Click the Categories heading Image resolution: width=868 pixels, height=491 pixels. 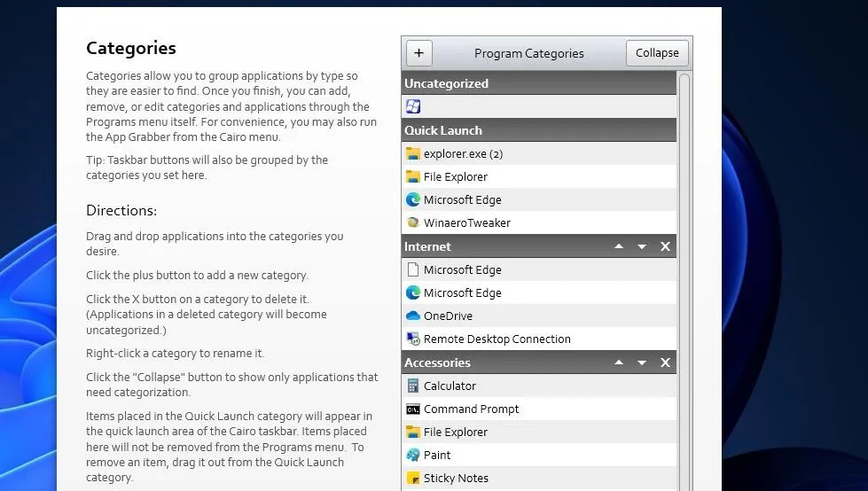(x=131, y=48)
